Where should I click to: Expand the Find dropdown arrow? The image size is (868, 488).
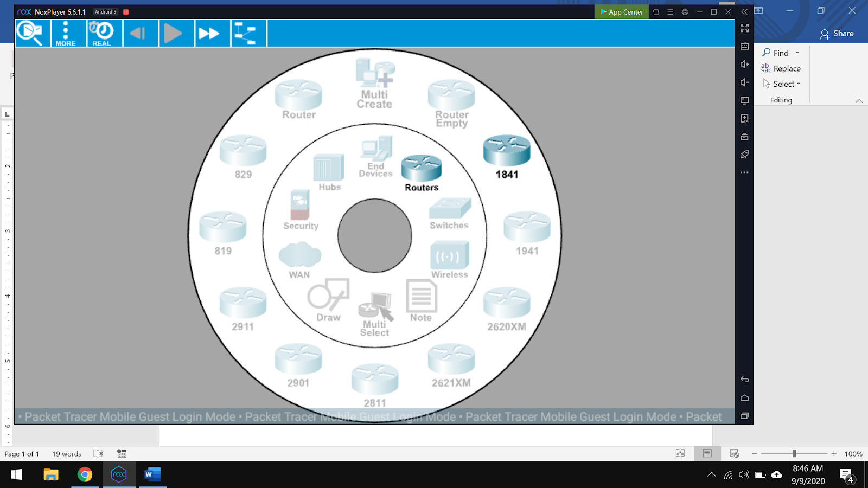coord(797,53)
